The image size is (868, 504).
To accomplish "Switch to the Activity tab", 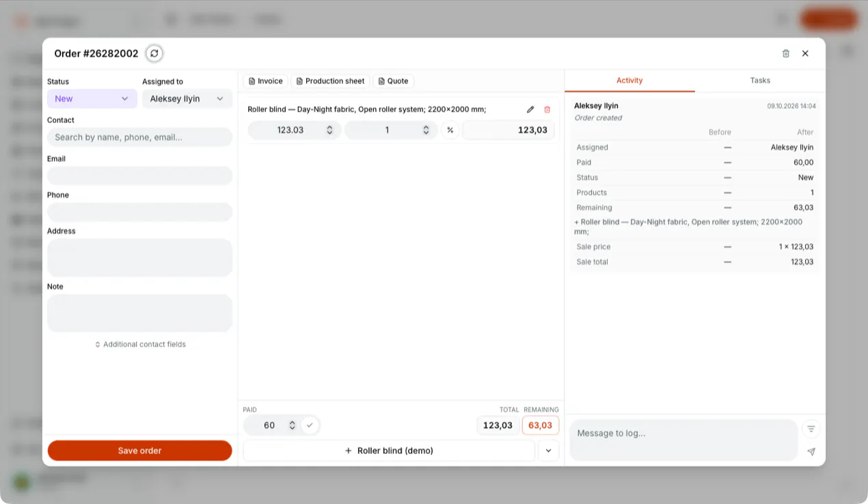I will coord(629,81).
